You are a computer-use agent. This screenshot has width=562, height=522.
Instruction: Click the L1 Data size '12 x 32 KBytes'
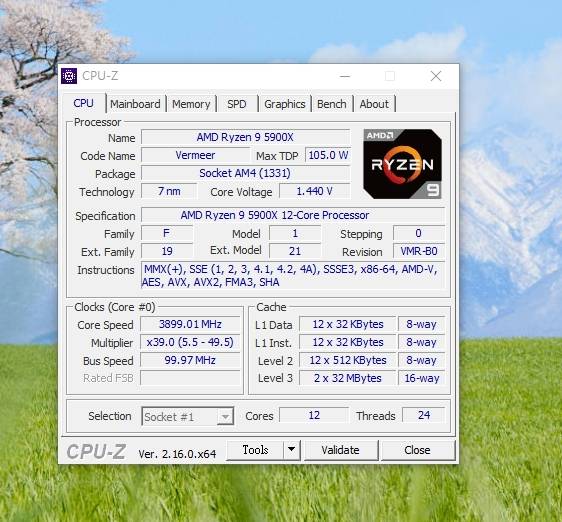[348, 324]
